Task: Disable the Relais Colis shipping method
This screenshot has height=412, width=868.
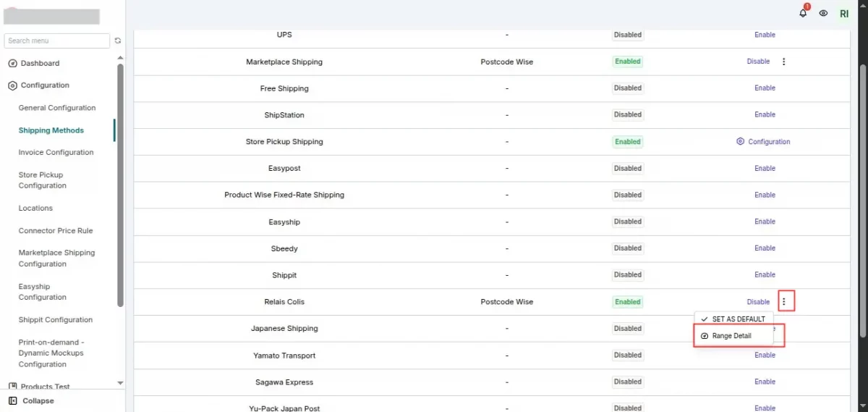Action: pos(758,302)
